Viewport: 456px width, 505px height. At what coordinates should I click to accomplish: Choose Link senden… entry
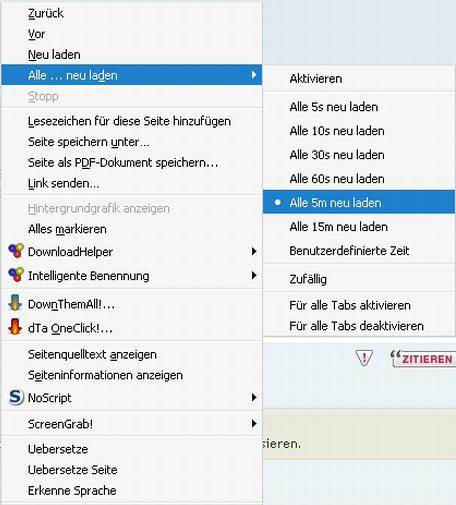132,183
